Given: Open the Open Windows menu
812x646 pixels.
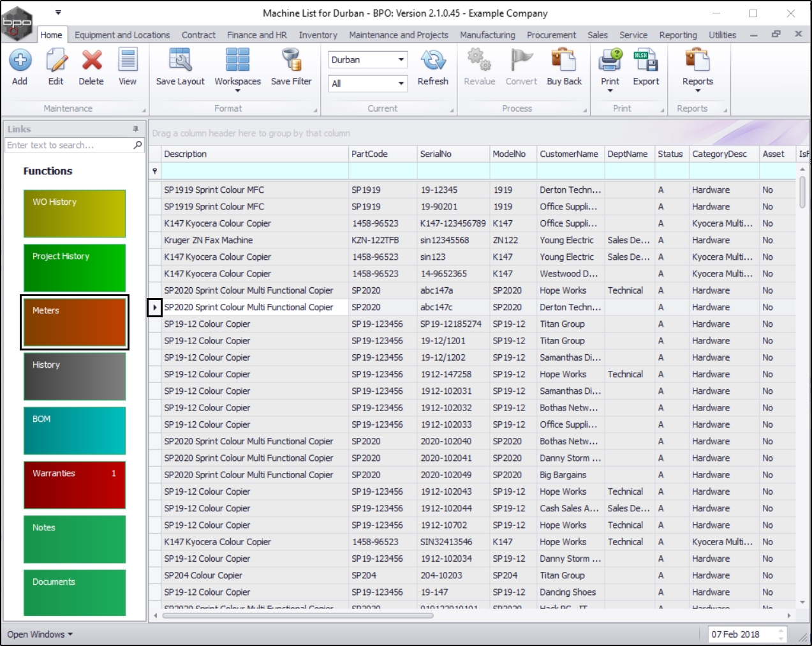Looking at the screenshot, I should [x=40, y=635].
